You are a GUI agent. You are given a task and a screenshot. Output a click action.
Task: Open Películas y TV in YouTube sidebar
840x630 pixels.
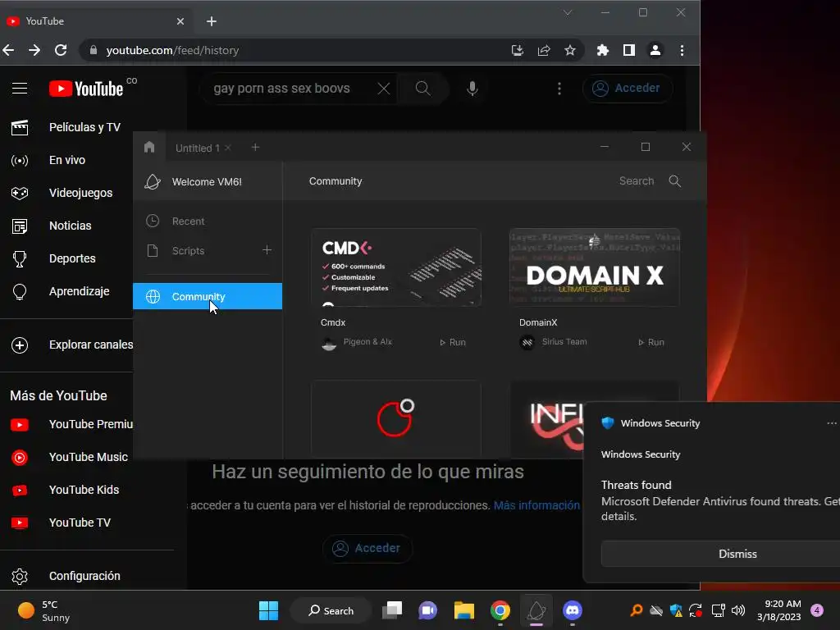66,127
